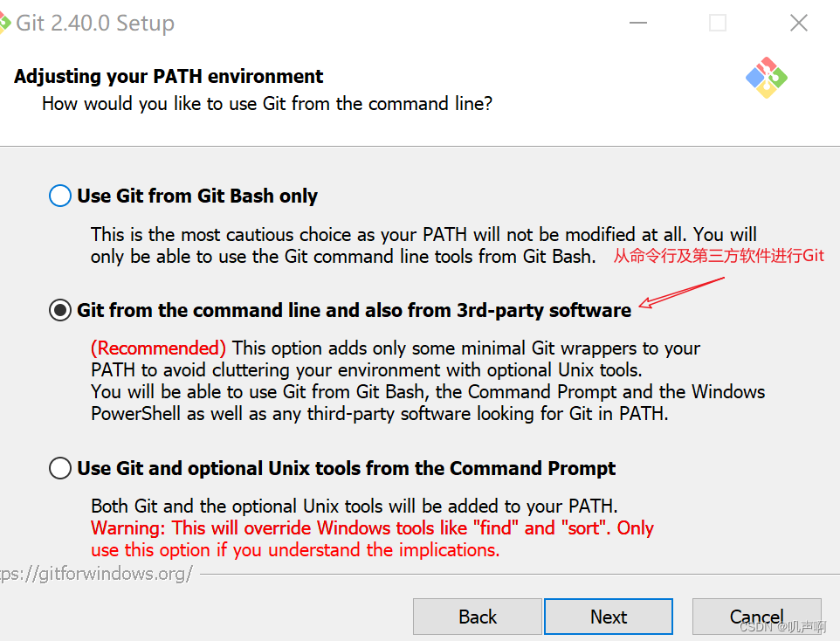Maximize the setup window
The image size is (840, 641).
[717, 23]
